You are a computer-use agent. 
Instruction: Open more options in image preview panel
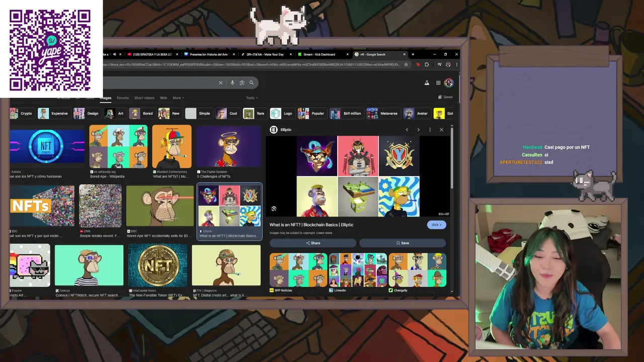pyautogui.click(x=430, y=130)
